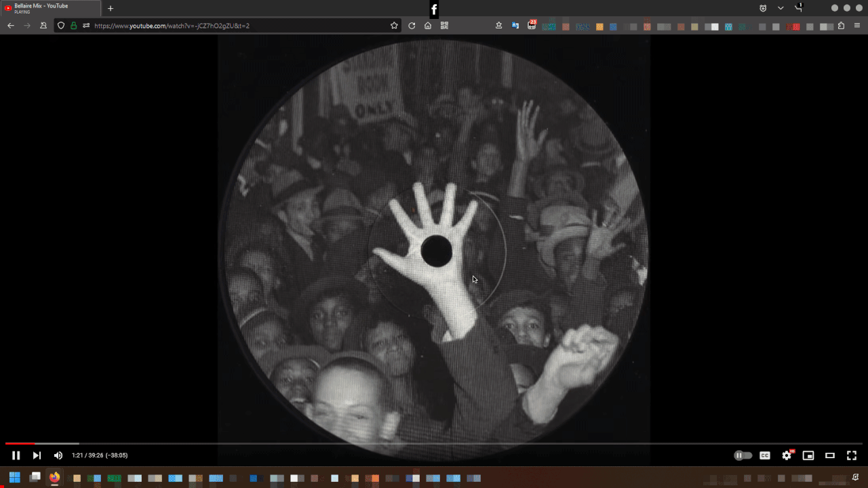Click the green padlock site info icon
The height and width of the screenshot is (488, 868).
(73, 26)
